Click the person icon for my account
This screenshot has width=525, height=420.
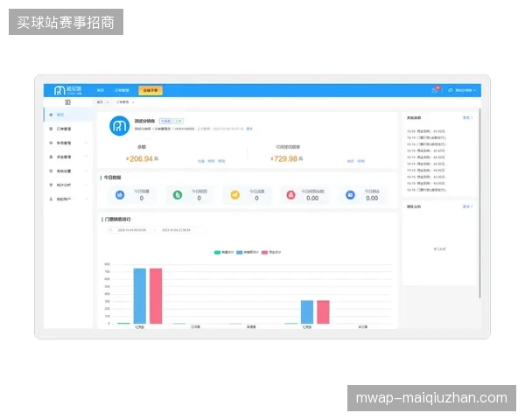coord(51,199)
